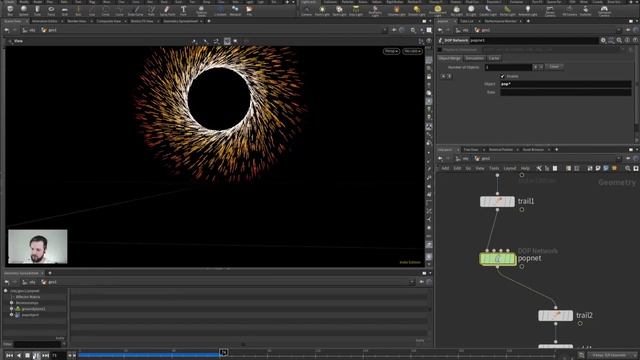
Task: Switch to the Render View tab
Action: pyautogui.click(x=77, y=21)
